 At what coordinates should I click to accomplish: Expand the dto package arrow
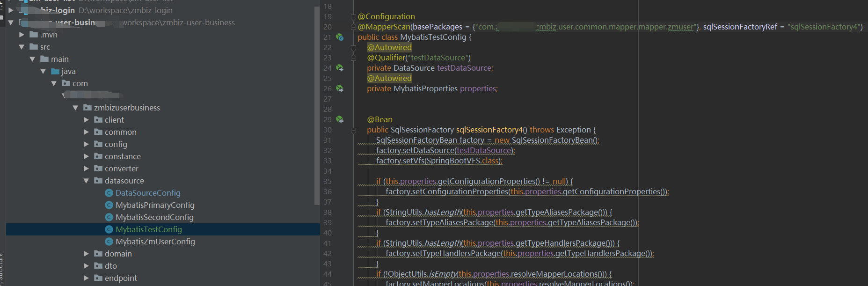click(x=86, y=266)
